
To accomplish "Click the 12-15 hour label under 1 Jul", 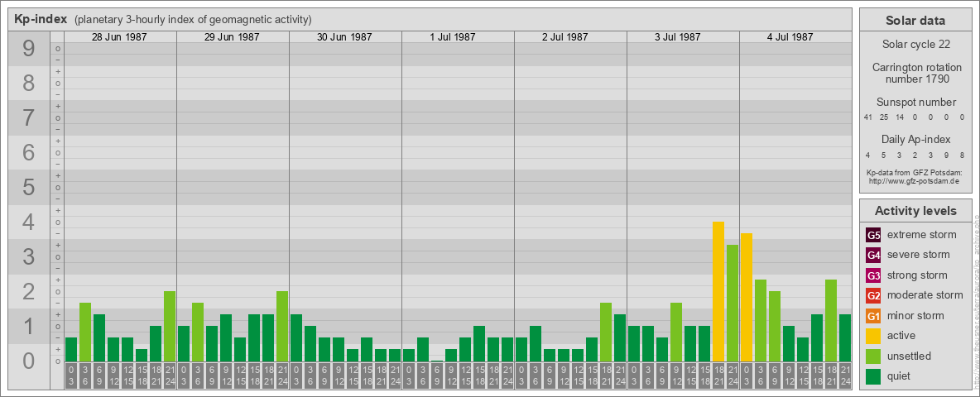I will (x=465, y=375).
